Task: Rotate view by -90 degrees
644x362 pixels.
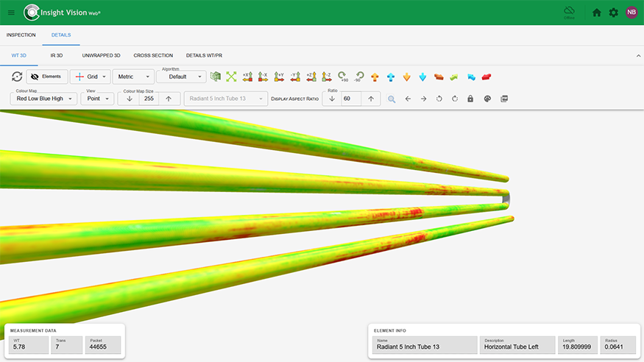Action: [x=359, y=77]
